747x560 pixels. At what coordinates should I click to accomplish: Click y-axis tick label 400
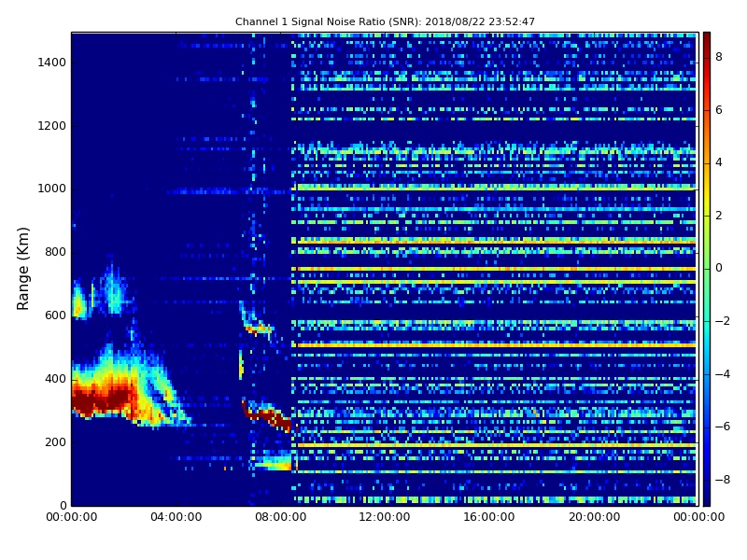[x=55, y=379]
